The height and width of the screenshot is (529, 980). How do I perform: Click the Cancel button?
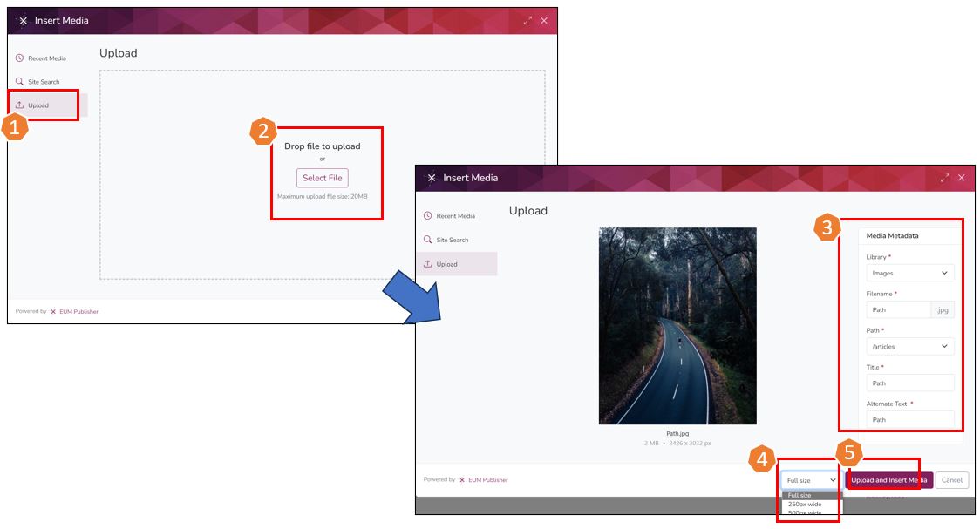coord(952,480)
